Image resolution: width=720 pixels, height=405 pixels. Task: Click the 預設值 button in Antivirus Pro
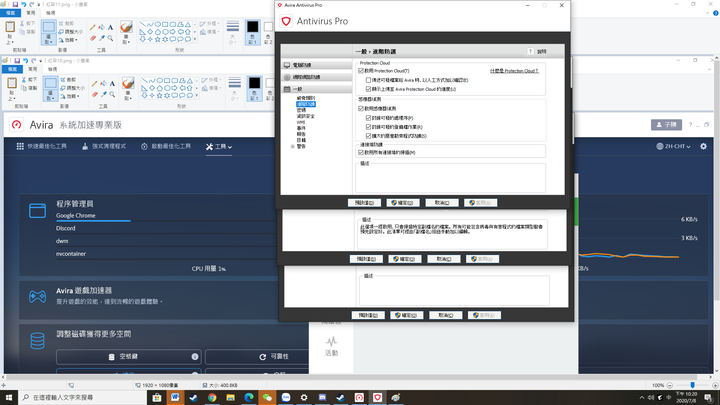pos(364,202)
